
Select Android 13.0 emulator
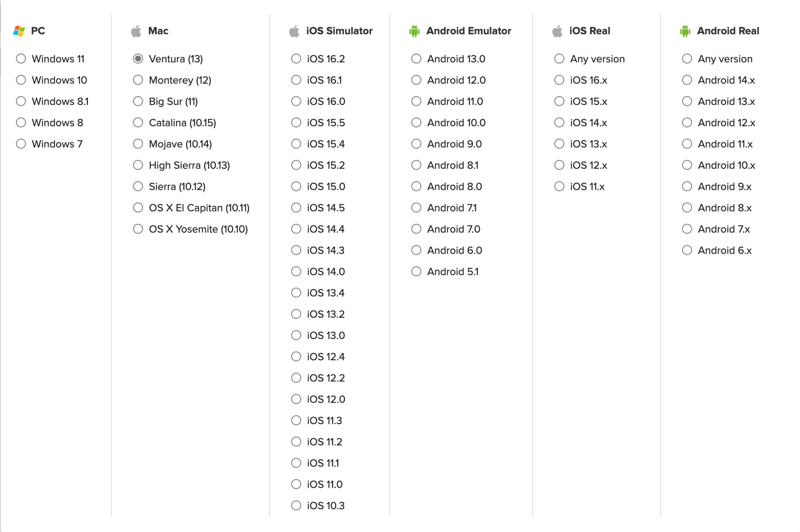click(x=416, y=59)
